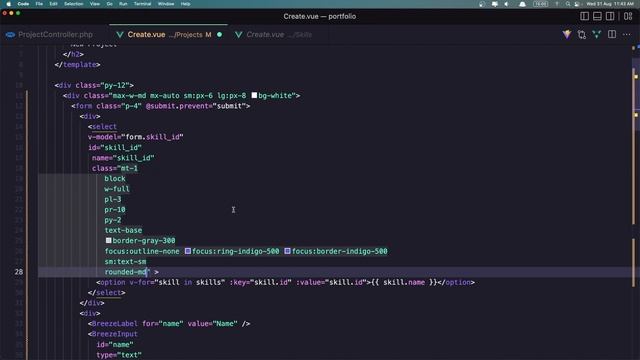
Task: Click the div class="py-12" line
Action: point(94,85)
